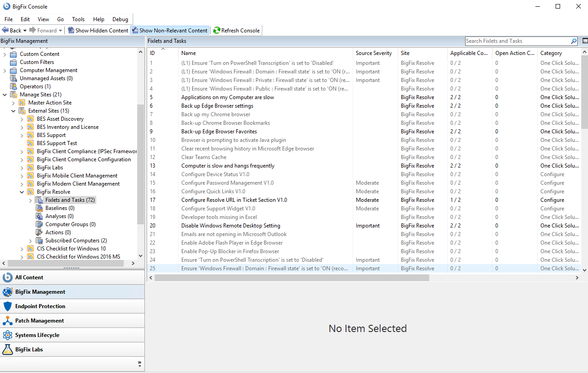Expand the domain panel overflow chevron
Screen dimensions: 588x373
(x=139, y=363)
